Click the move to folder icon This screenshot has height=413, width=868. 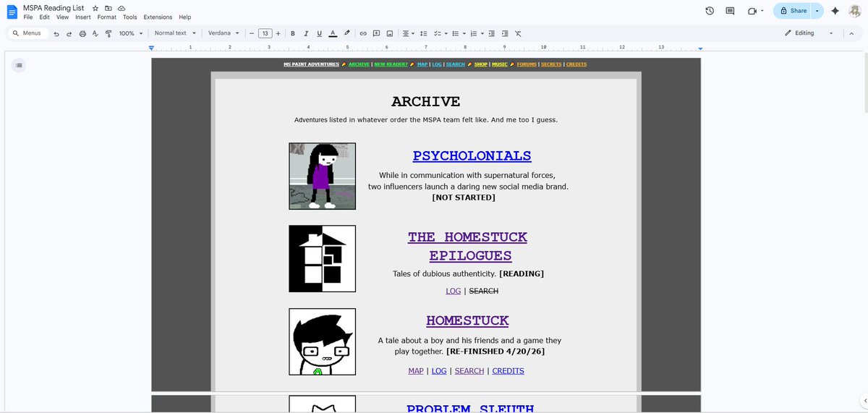(108, 8)
